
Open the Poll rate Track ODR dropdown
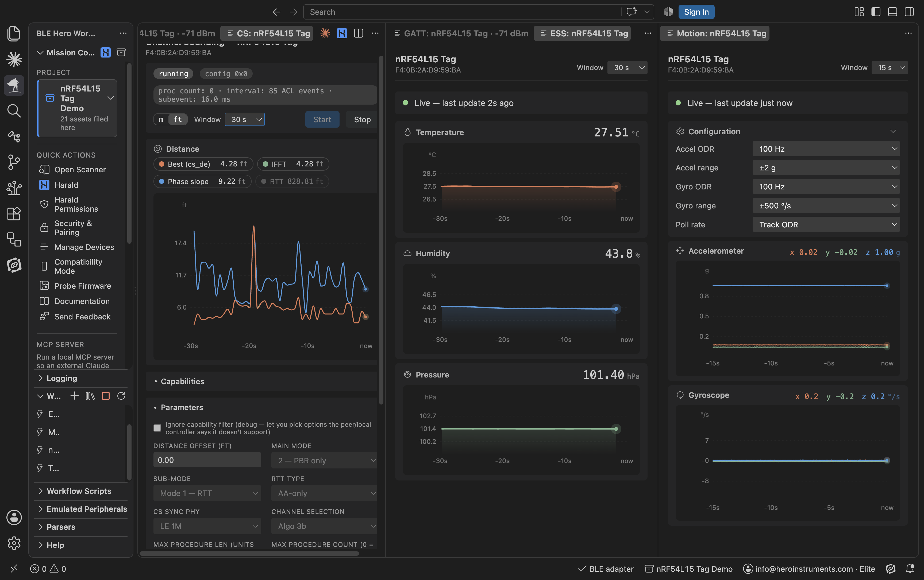pyautogui.click(x=826, y=225)
